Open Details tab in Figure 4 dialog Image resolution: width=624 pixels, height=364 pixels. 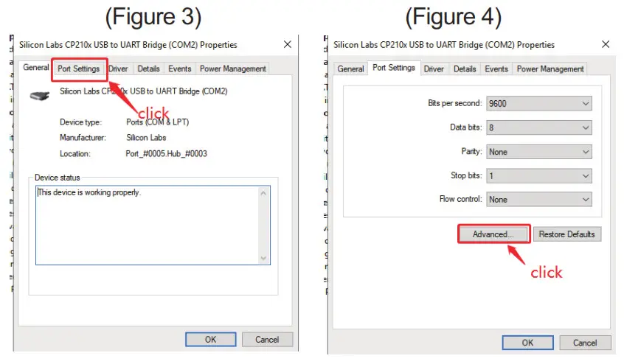coord(465,69)
